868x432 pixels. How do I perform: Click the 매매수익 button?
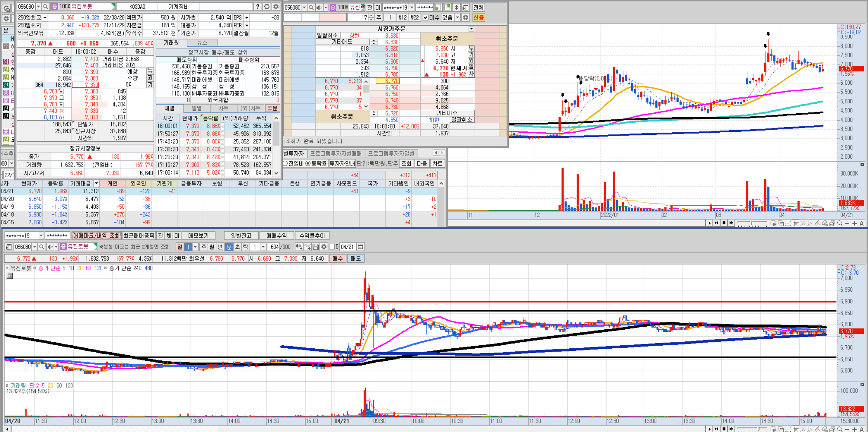(x=277, y=236)
